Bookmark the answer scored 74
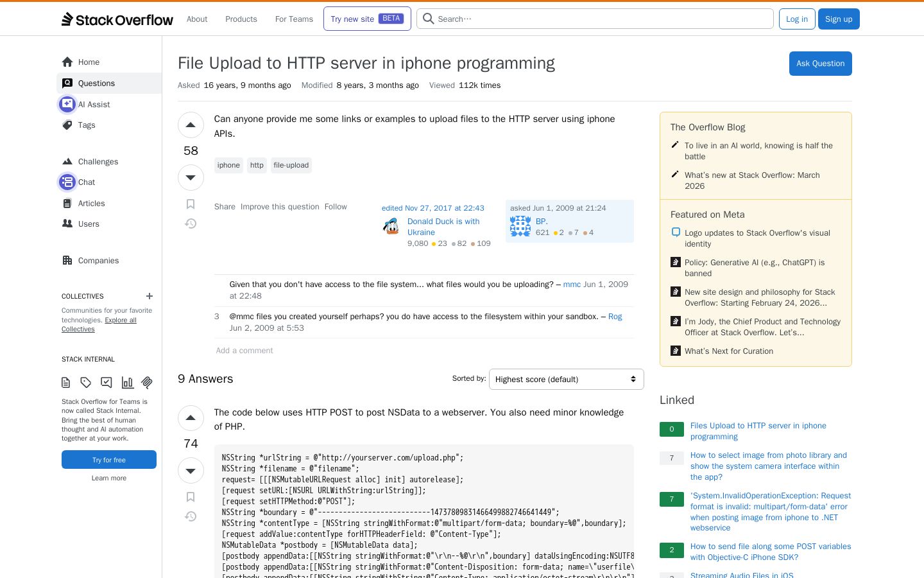 pos(191,497)
